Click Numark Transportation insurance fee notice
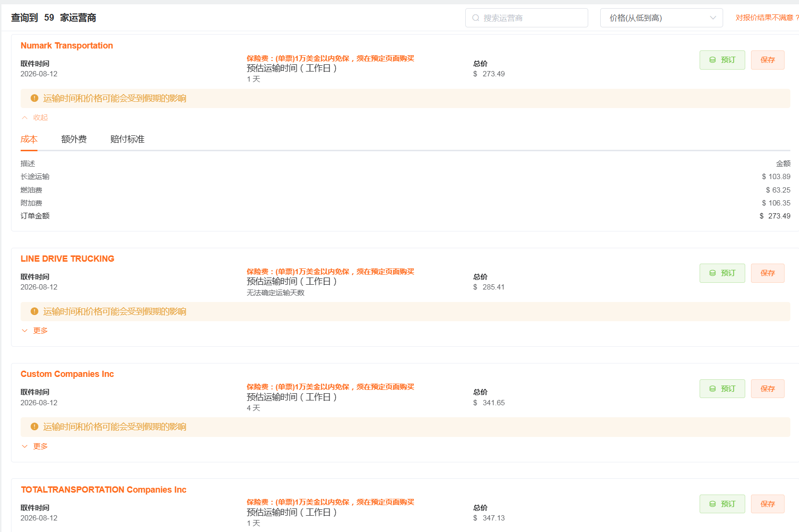This screenshot has height=532, width=799. 330,59
